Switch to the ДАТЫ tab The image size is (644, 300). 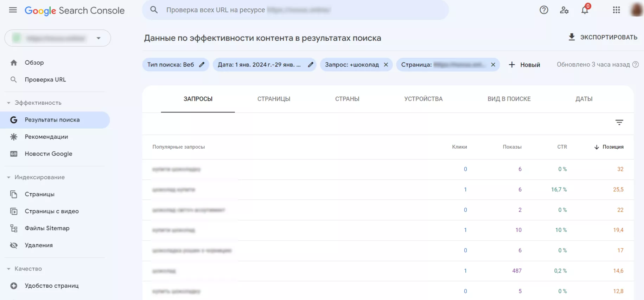point(584,99)
